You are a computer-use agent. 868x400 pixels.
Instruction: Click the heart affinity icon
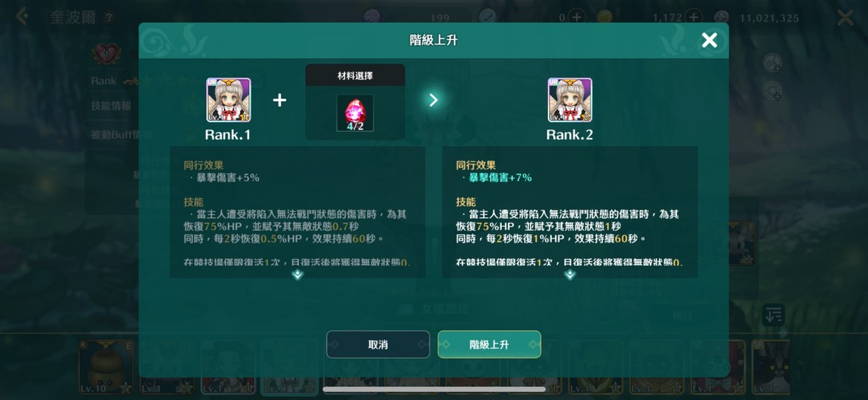coord(106,54)
